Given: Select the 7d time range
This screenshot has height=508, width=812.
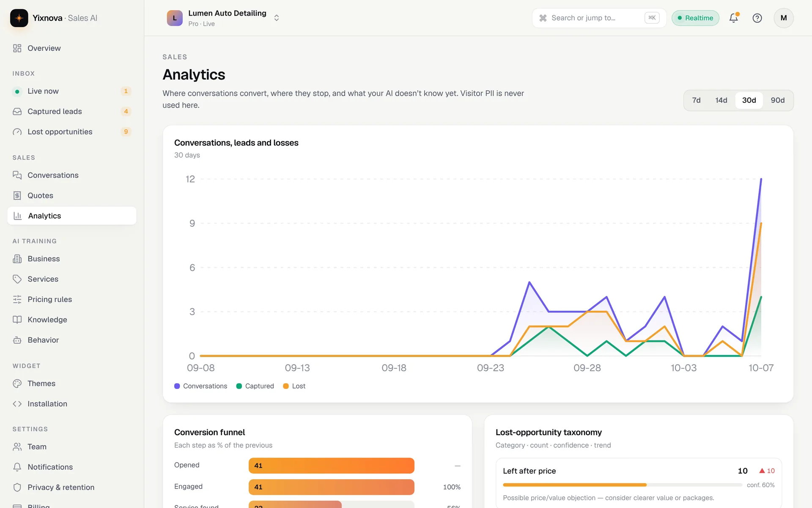Looking at the screenshot, I should tap(696, 100).
